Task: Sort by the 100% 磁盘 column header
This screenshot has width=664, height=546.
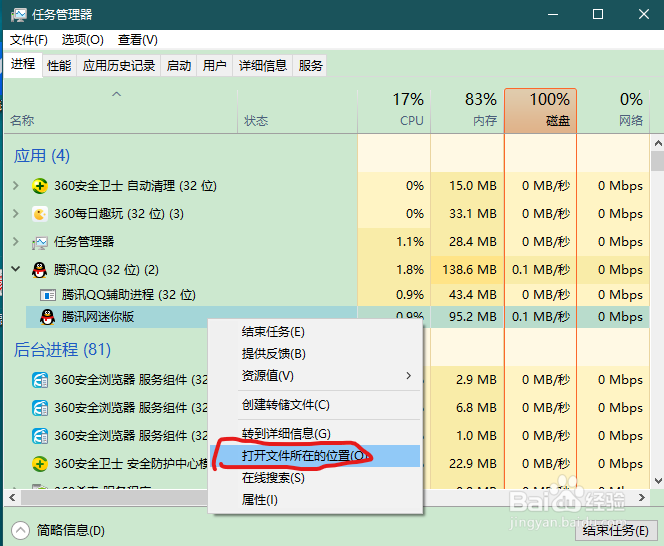Action: (540, 111)
